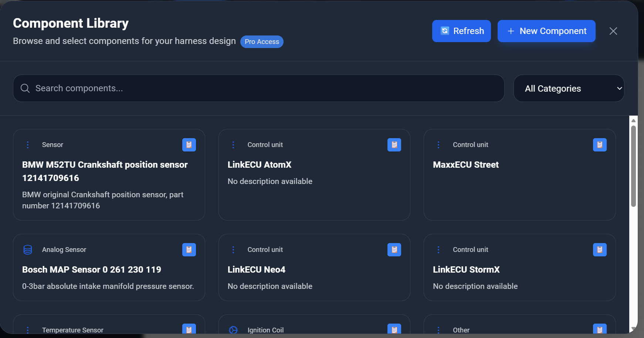Click the clipboard icon on Temperature Sensor card
644x338 pixels.
[x=189, y=329]
